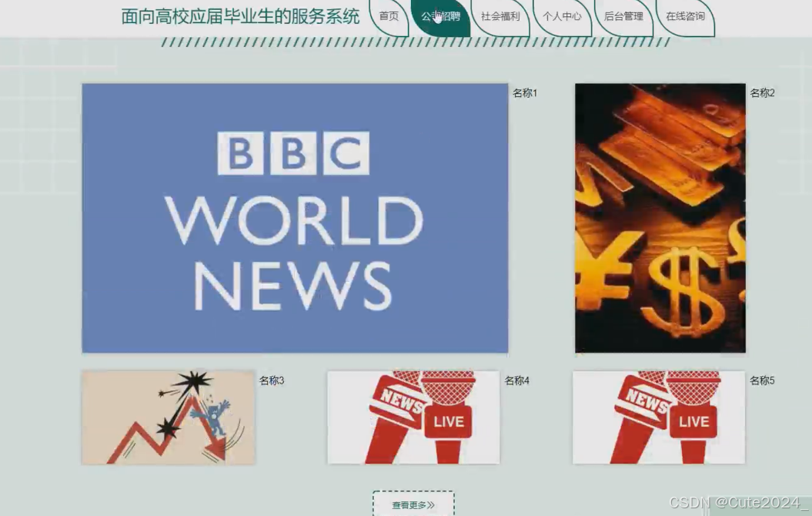Screen dimensions: 812x516
Task: Click the 名称2 label
Action: pos(762,93)
